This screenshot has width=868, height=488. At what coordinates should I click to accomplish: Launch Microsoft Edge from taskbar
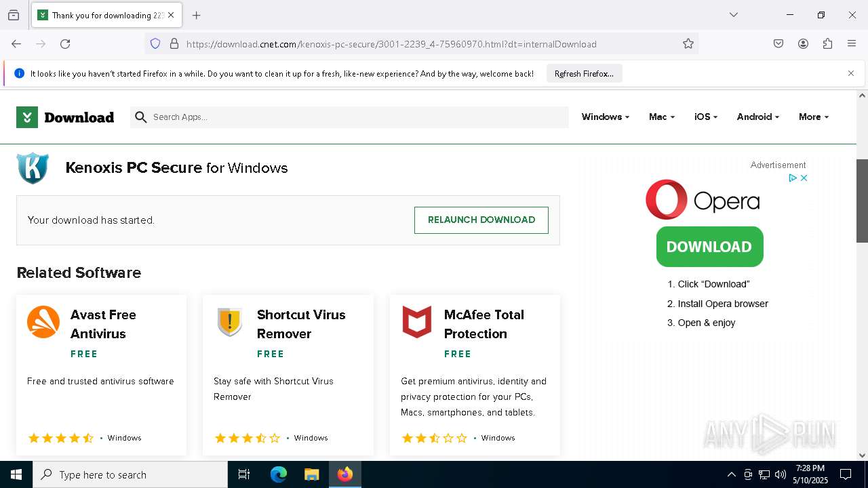279,474
